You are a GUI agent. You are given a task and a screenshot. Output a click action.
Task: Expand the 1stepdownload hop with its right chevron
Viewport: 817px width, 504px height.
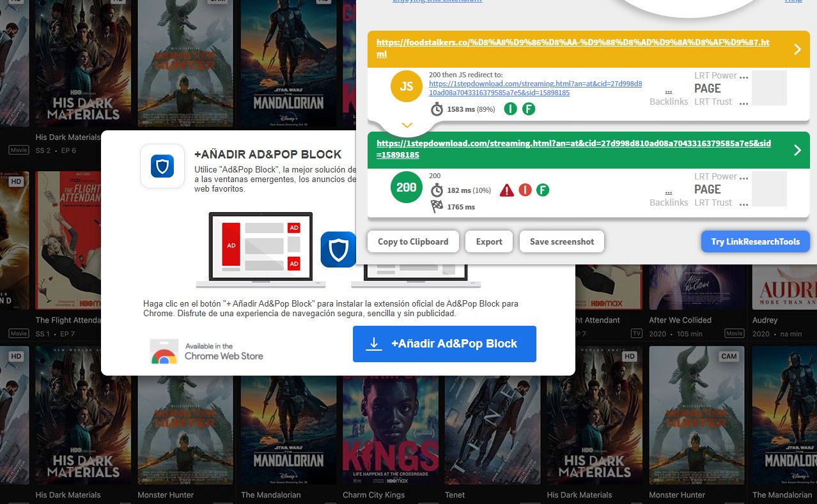[x=797, y=150]
